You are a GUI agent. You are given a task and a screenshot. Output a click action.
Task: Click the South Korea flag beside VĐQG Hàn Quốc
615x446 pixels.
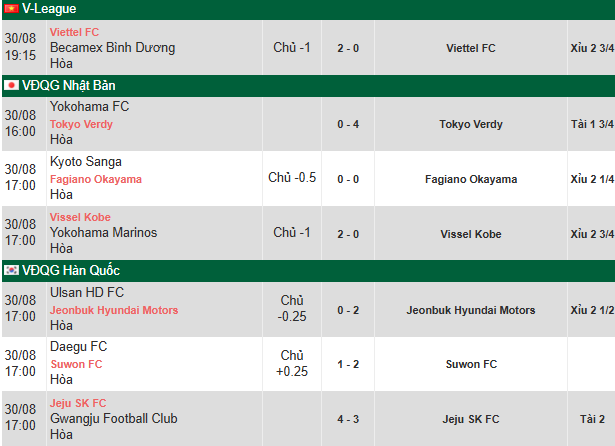(11, 270)
